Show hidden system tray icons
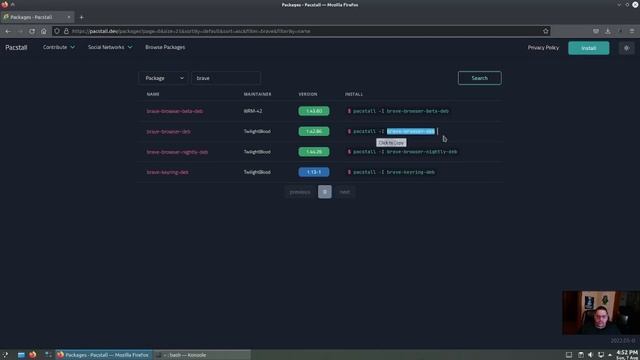The width and height of the screenshot is (640, 360). [x=610, y=355]
